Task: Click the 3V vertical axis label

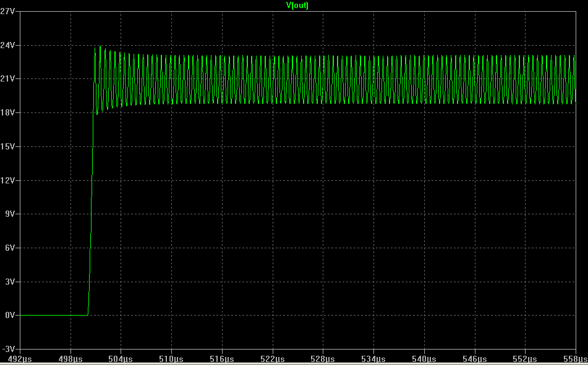Action: 10,282
